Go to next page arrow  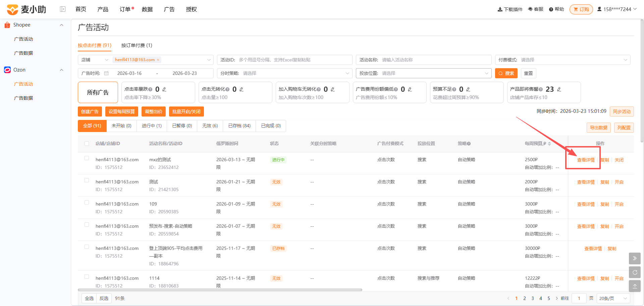coord(557,298)
